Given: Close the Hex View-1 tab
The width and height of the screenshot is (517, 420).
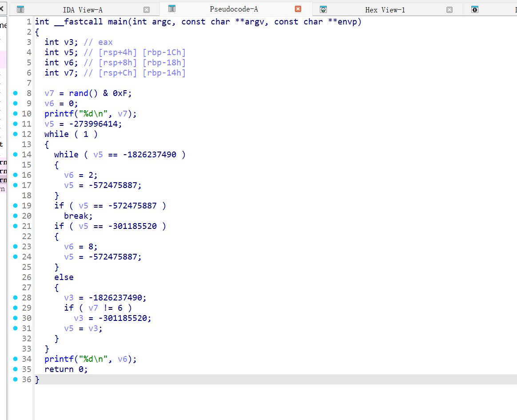Looking at the screenshot, I should (450, 9).
